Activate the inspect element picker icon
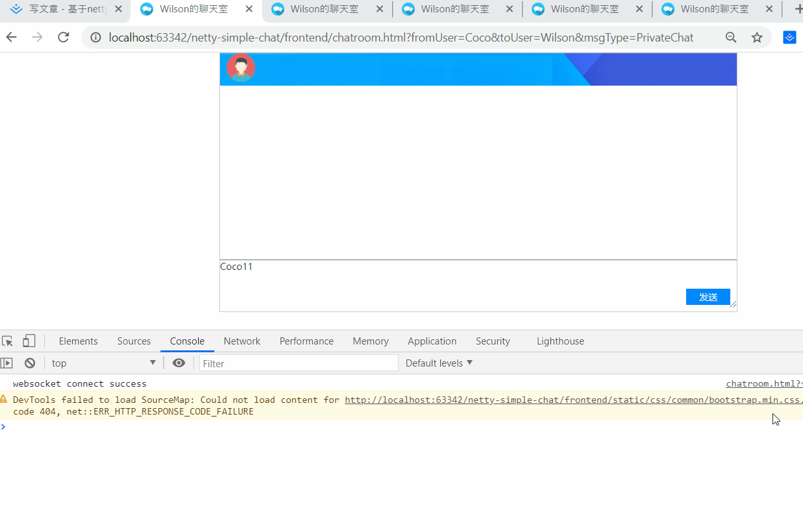Viewport: 803px width, 532px height. (x=8, y=341)
